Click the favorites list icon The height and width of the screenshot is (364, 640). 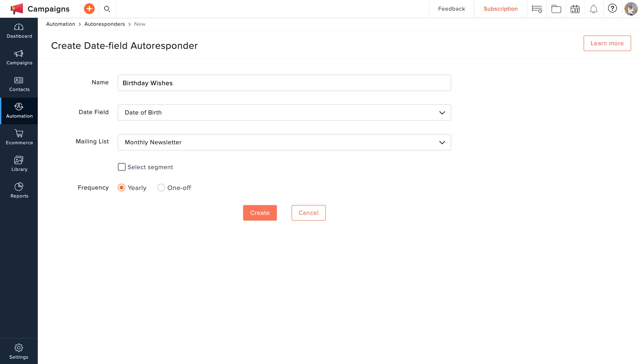coord(537,9)
